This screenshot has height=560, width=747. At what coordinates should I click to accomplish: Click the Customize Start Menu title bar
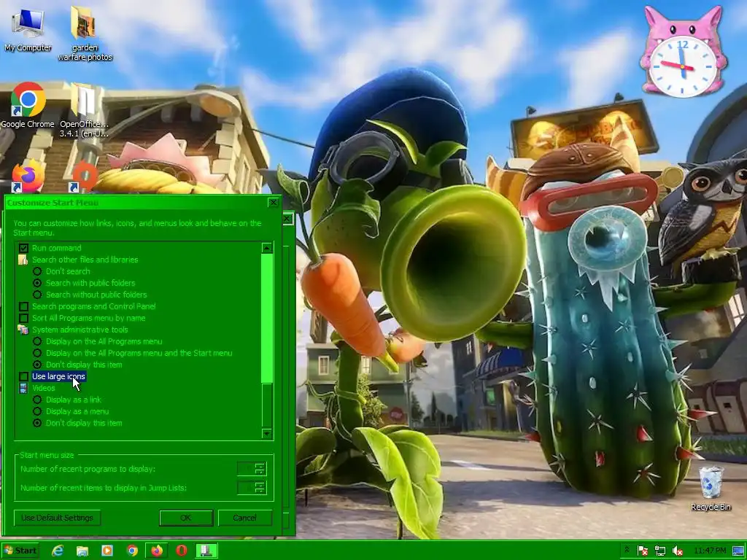(x=136, y=203)
